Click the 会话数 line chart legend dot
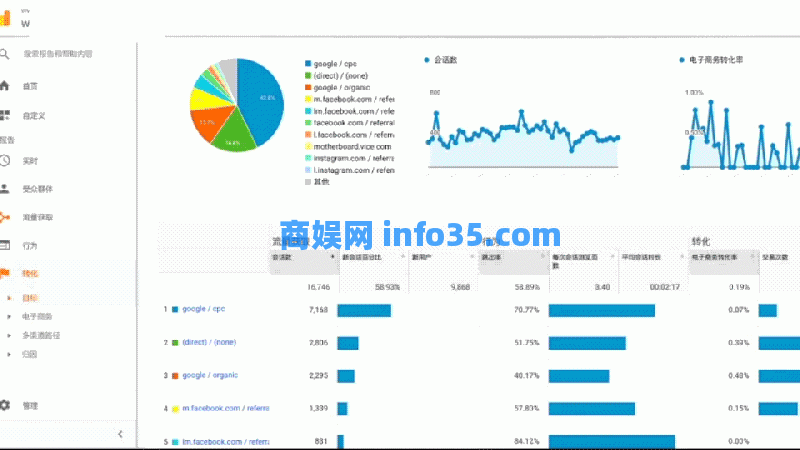800x450 pixels. [x=427, y=60]
